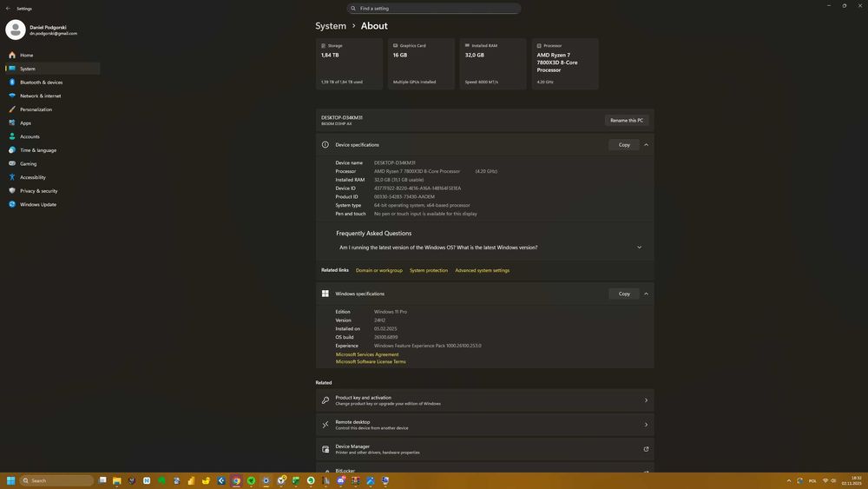
Task: Open the Apps settings page
Action: tap(25, 123)
